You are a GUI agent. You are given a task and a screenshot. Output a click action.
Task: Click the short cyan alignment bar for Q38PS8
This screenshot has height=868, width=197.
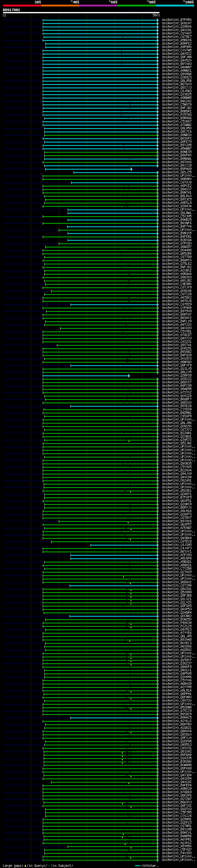tap(86, 376)
